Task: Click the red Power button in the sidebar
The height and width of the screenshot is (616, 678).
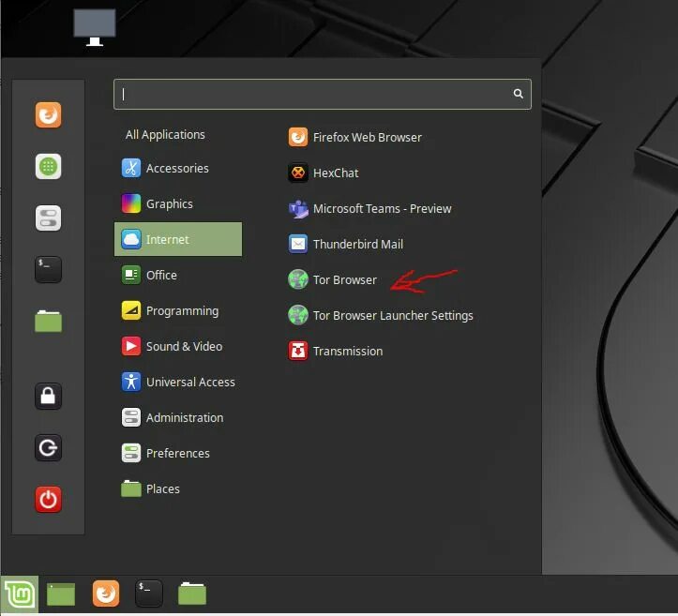Action: [x=48, y=500]
